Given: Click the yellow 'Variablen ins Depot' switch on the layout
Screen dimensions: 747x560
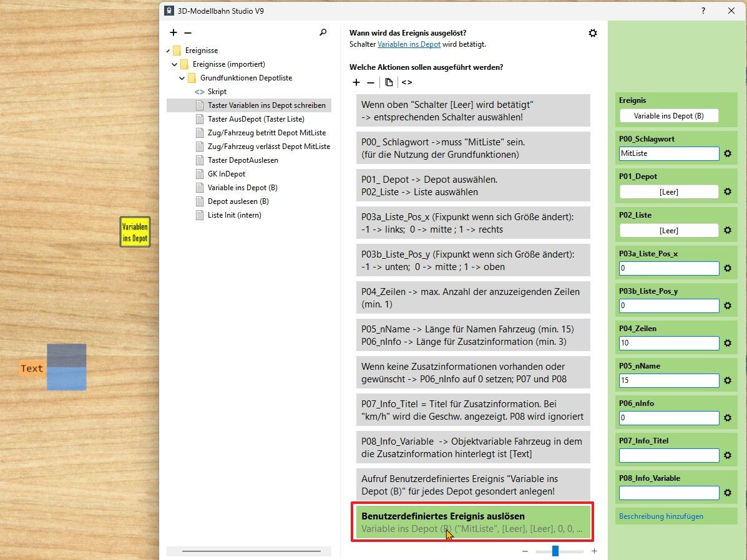Looking at the screenshot, I should coord(135,232).
